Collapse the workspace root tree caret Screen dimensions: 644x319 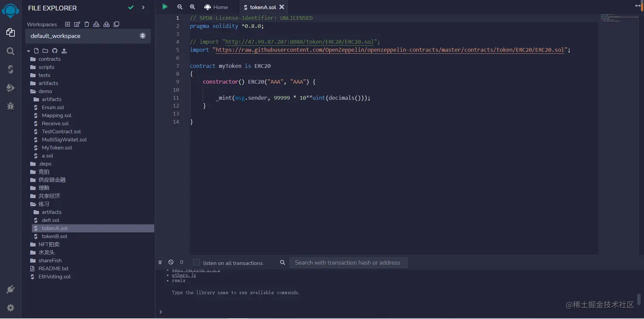click(x=29, y=51)
